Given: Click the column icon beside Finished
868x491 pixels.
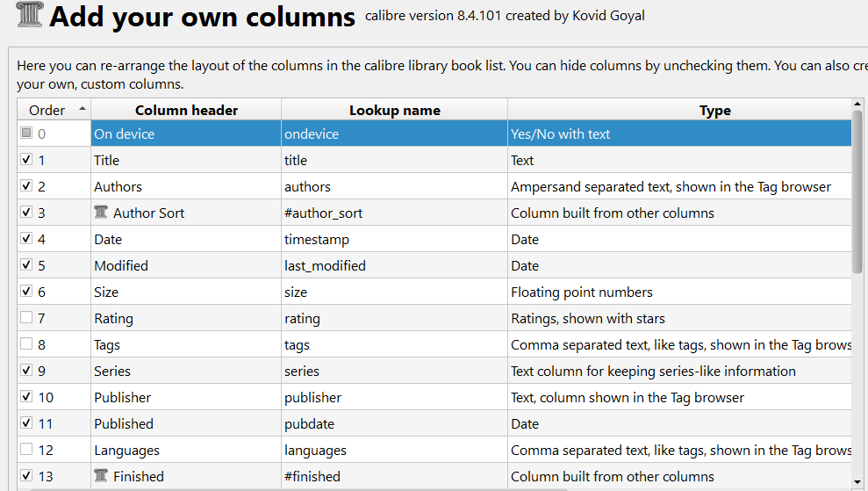Looking at the screenshot, I should coord(101,475).
